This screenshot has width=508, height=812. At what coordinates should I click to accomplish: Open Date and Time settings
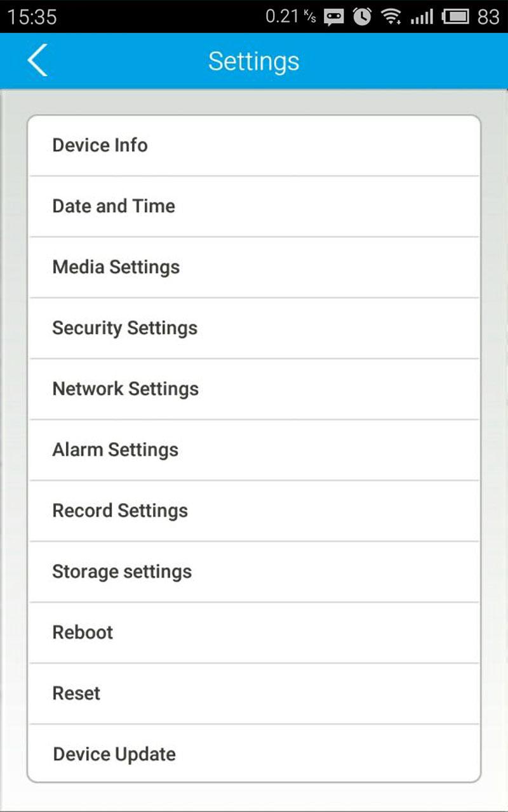click(254, 206)
